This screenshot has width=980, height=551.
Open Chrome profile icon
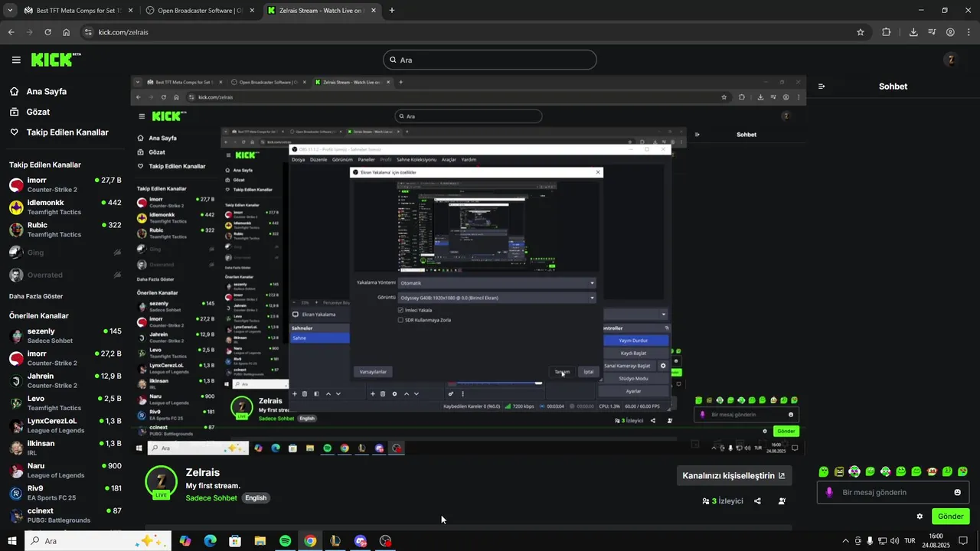(950, 32)
